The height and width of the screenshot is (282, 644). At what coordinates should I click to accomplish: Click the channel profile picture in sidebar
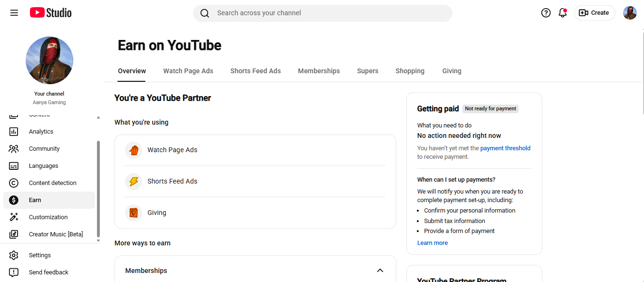49,60
